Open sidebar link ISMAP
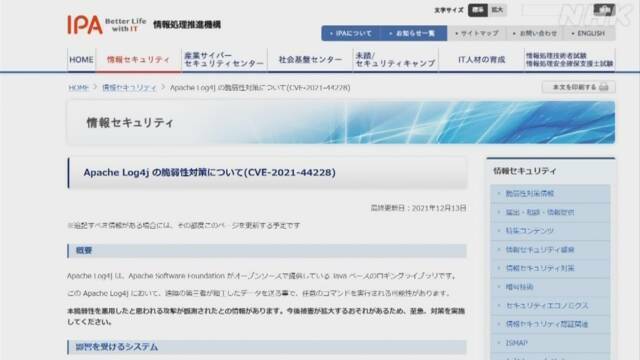 click(x=516, y=343)
